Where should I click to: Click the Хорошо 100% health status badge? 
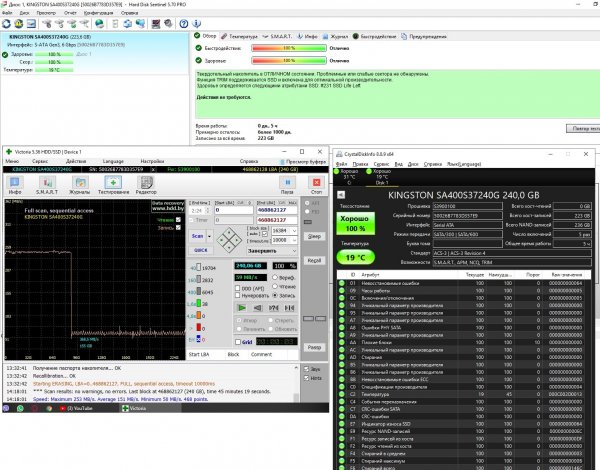click(x=366, y=221)
